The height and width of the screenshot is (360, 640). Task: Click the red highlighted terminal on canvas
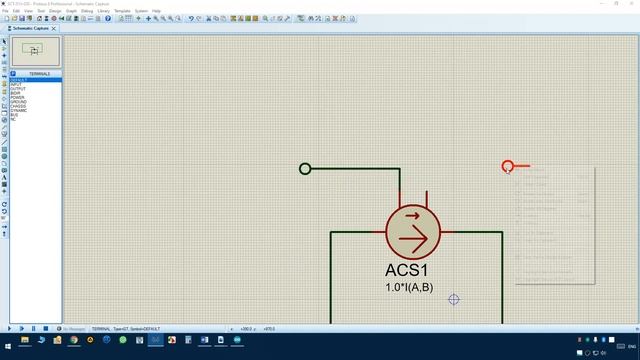point(507,166)
